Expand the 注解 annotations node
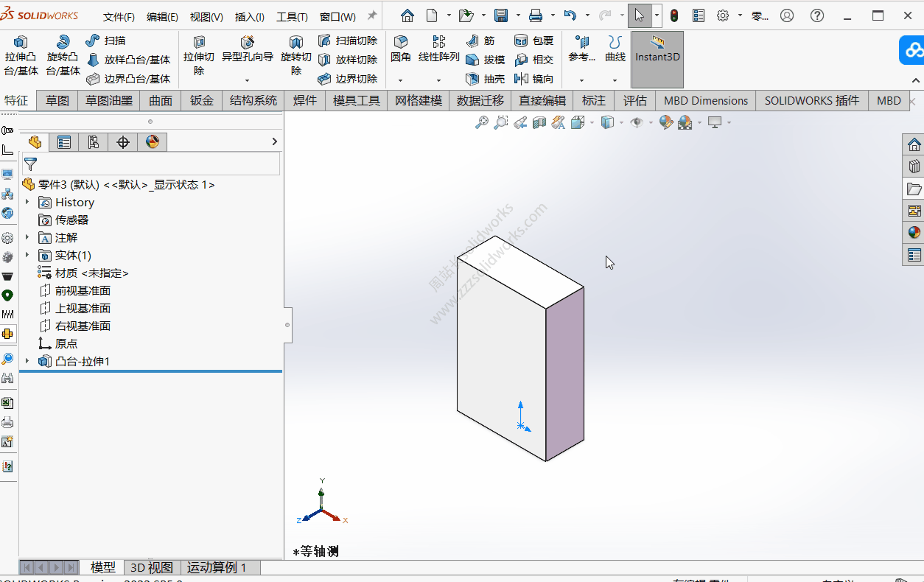Viewport: 924px width, 582px height. pyautogui.click(x=27, y=237)
